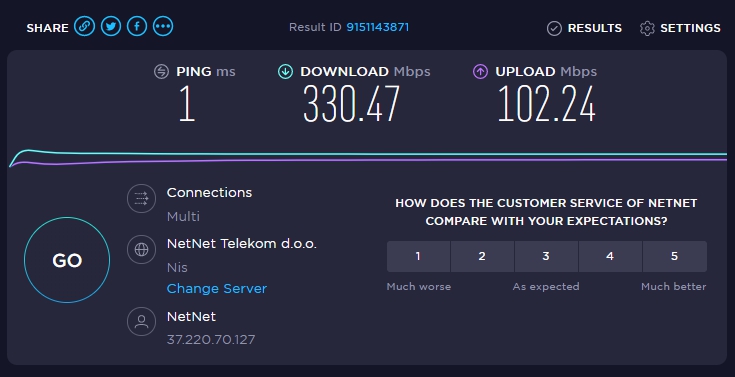This screenshot has width=735, height=377.
Task: Open the Settings gear icon
Action: pyautogui.click(x=647, y=28)
